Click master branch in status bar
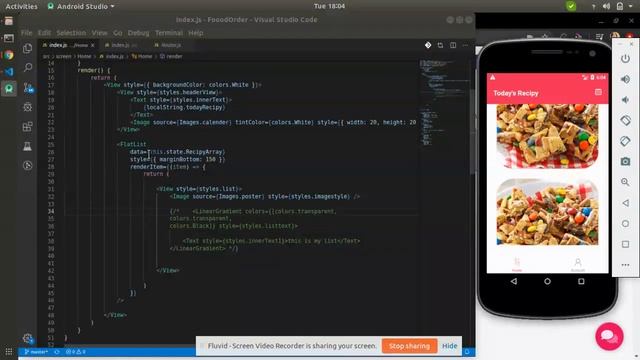This screenshot has width=640, height=360. point(36,352)
